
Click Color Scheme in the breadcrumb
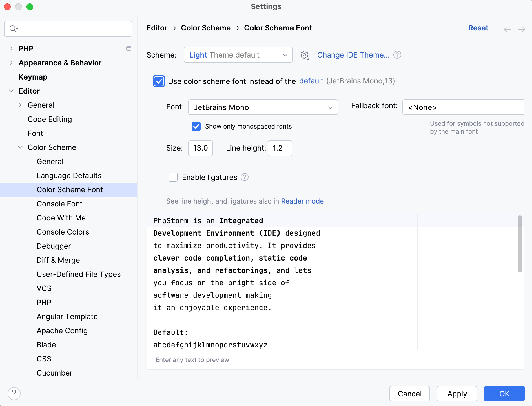coord(206,28)
